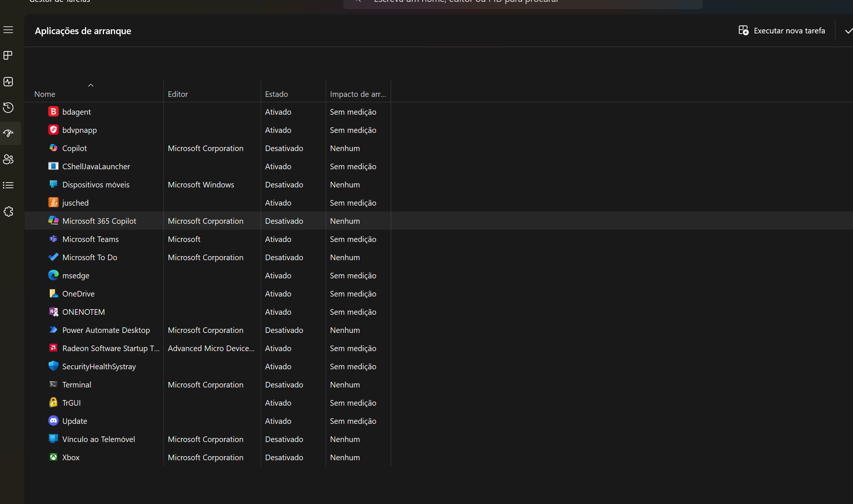Select the Power Automate Desktop name

tap(106, 330)
